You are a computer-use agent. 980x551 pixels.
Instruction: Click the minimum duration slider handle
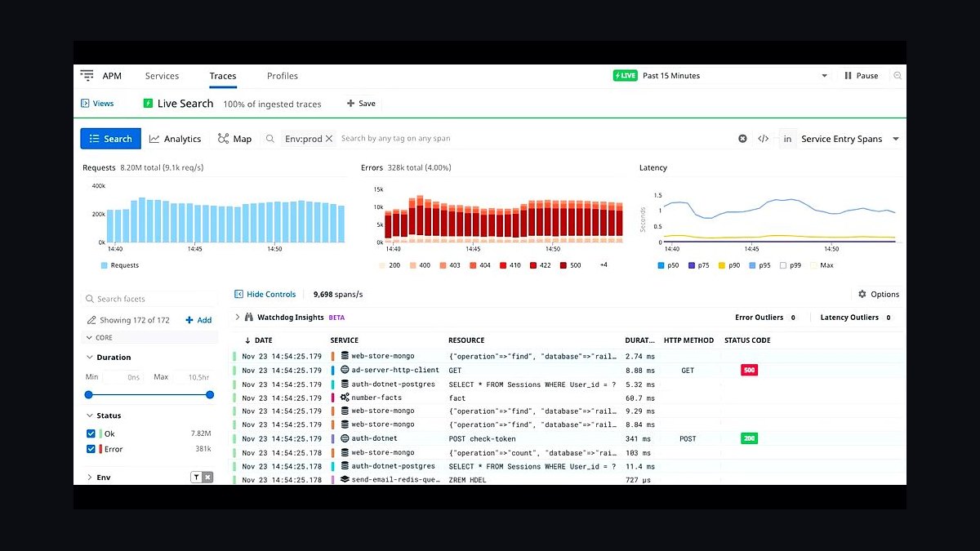(89, 395)
